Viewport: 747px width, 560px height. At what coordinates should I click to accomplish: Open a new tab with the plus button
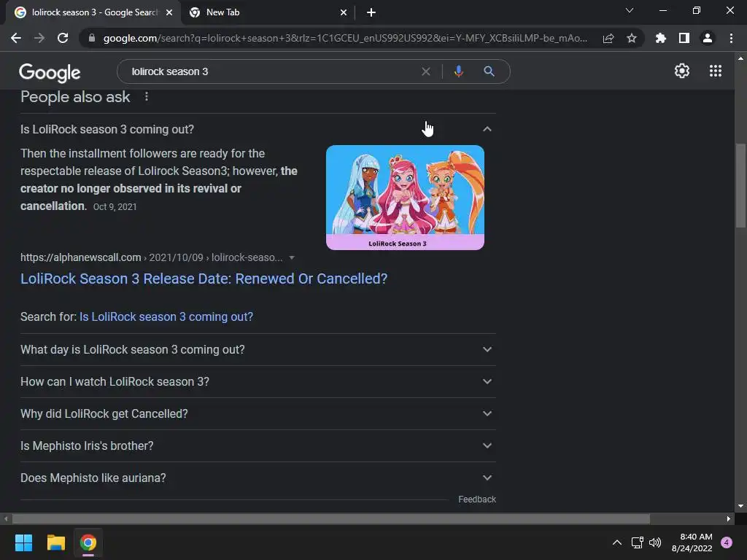coord(371,12)
